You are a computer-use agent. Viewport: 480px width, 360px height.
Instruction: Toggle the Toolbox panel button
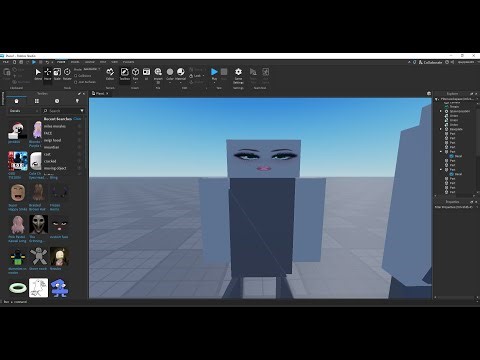(125, 74)
